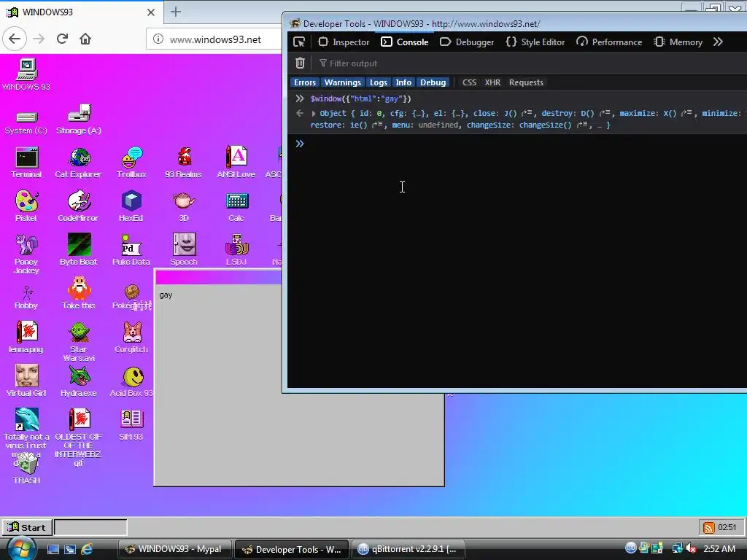This screenshot has height=560, width=747.
Task: Open the Poney Jockey icon
Action: (26, 254)
